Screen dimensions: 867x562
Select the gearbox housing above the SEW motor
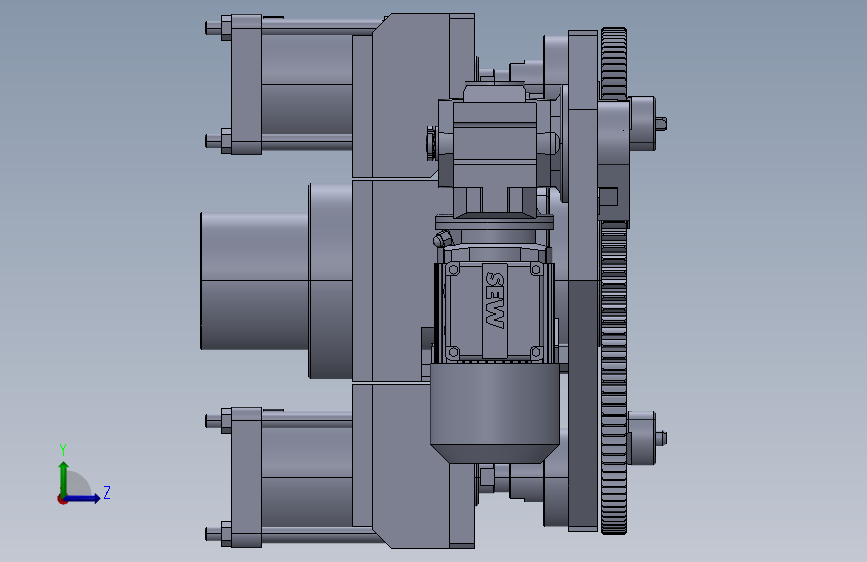[x=494, y=145]
